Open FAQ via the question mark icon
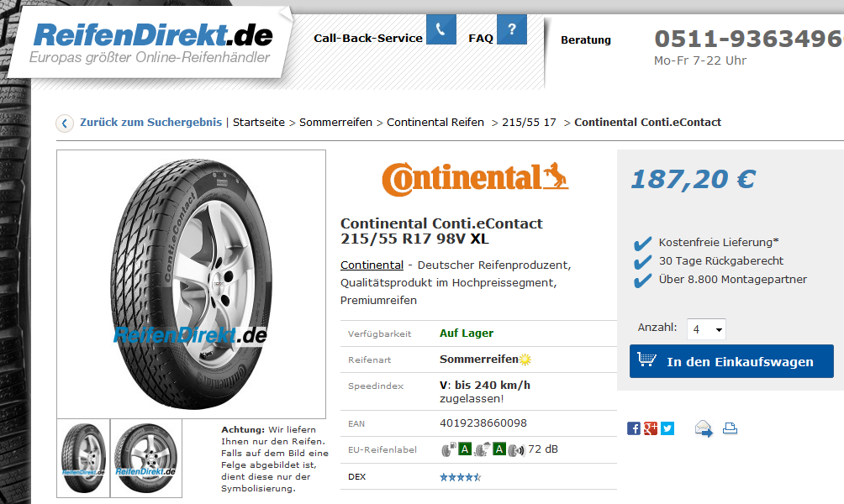Screen dimensions: 844x504 click(512, 29)
